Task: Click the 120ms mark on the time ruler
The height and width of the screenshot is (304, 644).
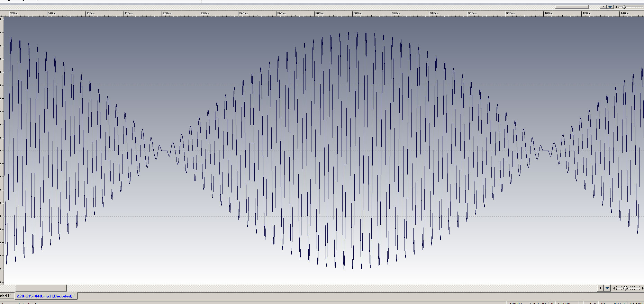Action: coord(14,13)
